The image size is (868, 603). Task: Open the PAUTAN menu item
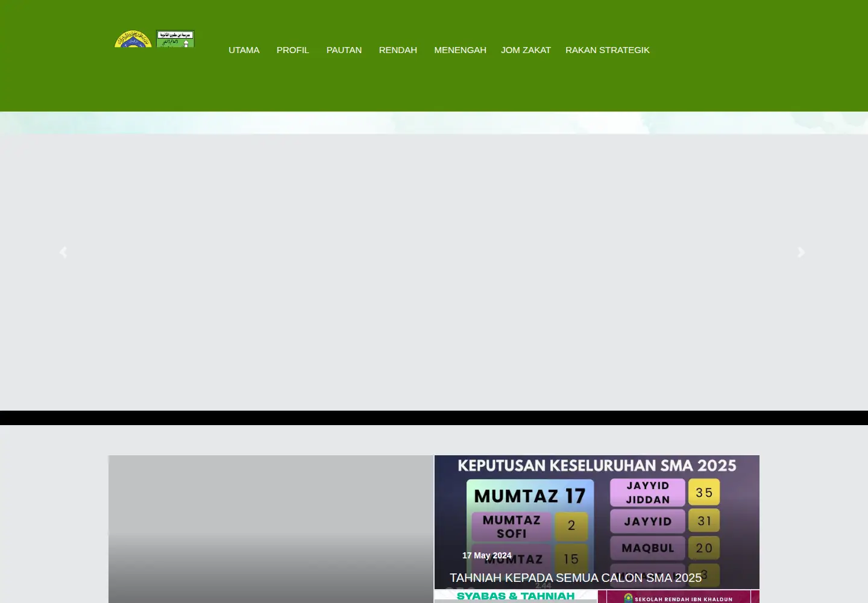pos(344,50)
